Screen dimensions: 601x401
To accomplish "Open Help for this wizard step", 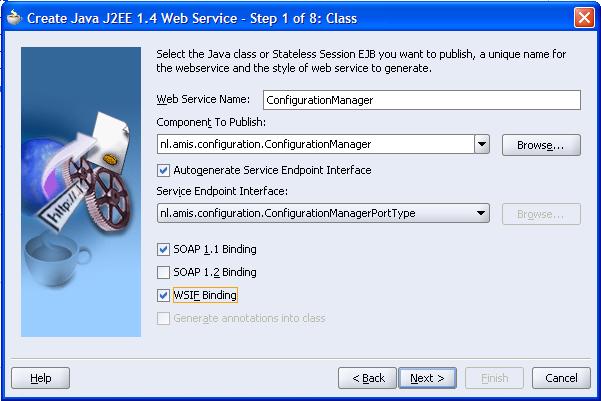I will (41, 378).
